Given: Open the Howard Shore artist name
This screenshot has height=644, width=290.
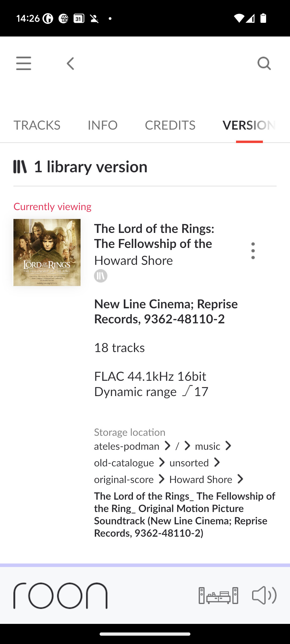Looking at the screenshot, I should point(133,260).
